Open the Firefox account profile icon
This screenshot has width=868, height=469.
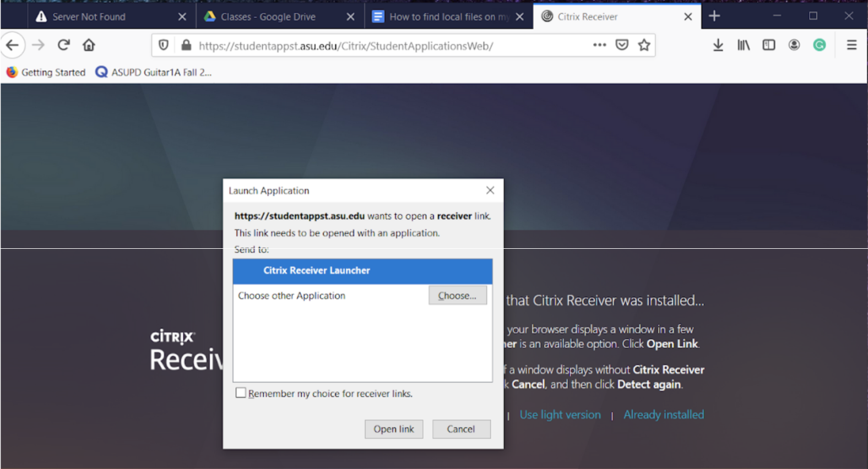pos(794,45)
